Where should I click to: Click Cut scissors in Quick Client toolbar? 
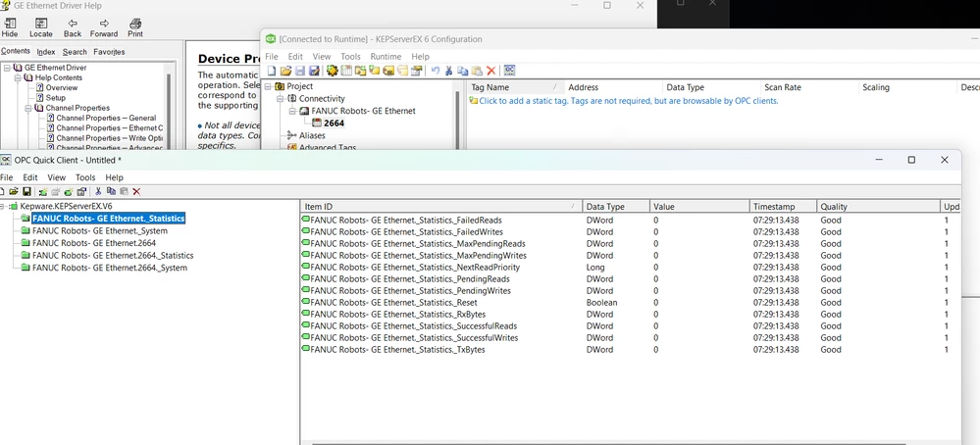[x=98, y=191]
